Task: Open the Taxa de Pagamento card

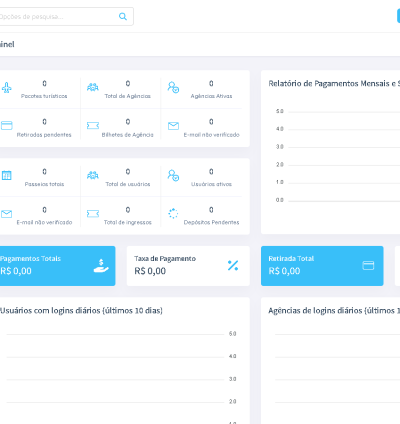Action: (188, 266)
